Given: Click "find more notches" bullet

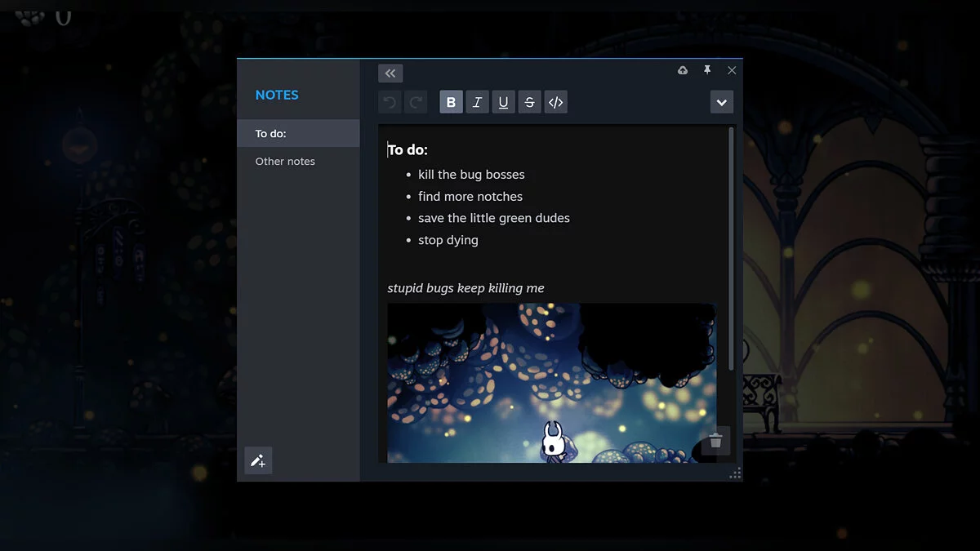Looking at the screenshot, I should coord(470,197).
